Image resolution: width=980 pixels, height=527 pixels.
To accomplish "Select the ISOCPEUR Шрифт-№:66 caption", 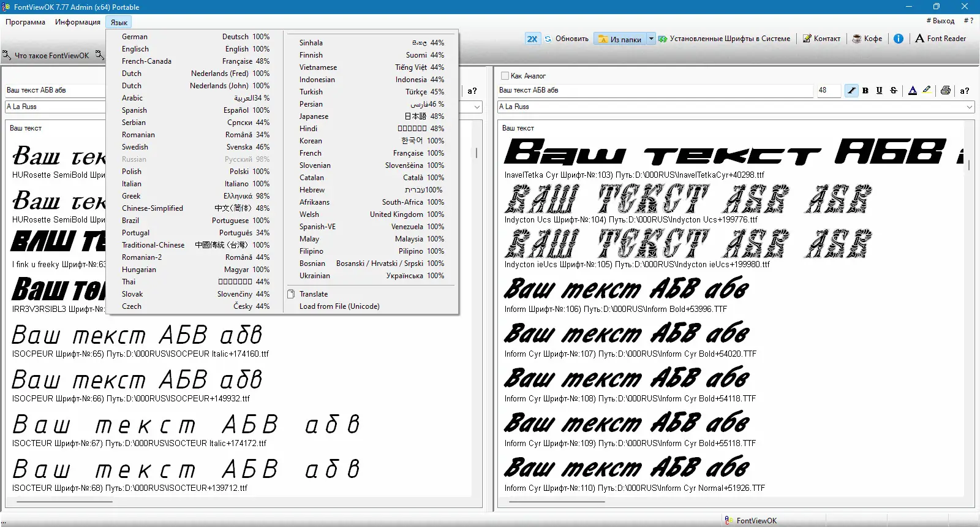I will click(131, 398).
